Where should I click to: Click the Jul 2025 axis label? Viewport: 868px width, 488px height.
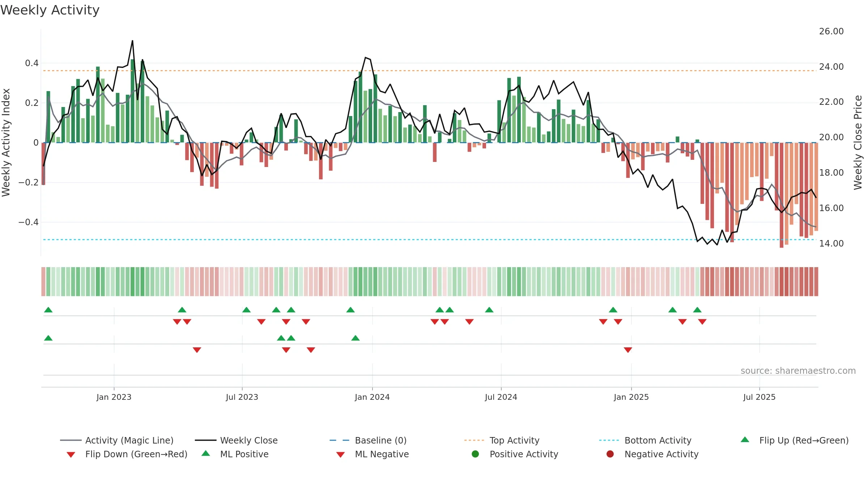[759, 397]
